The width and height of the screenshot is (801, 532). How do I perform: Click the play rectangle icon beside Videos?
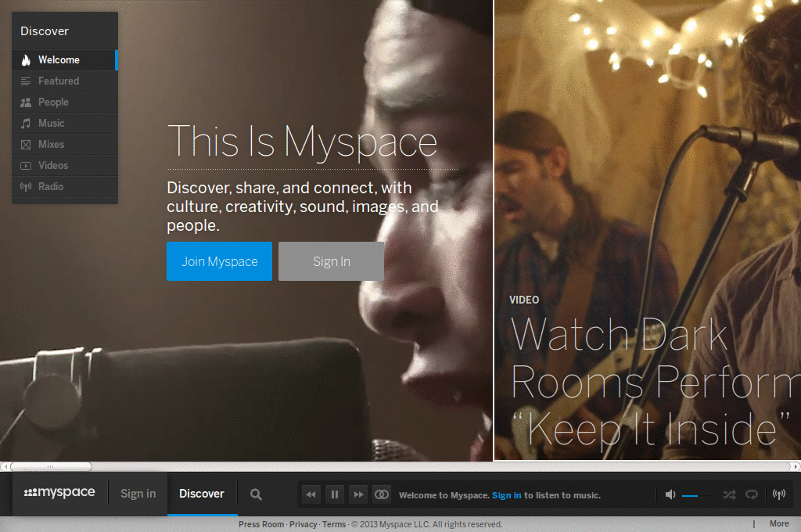26,166
